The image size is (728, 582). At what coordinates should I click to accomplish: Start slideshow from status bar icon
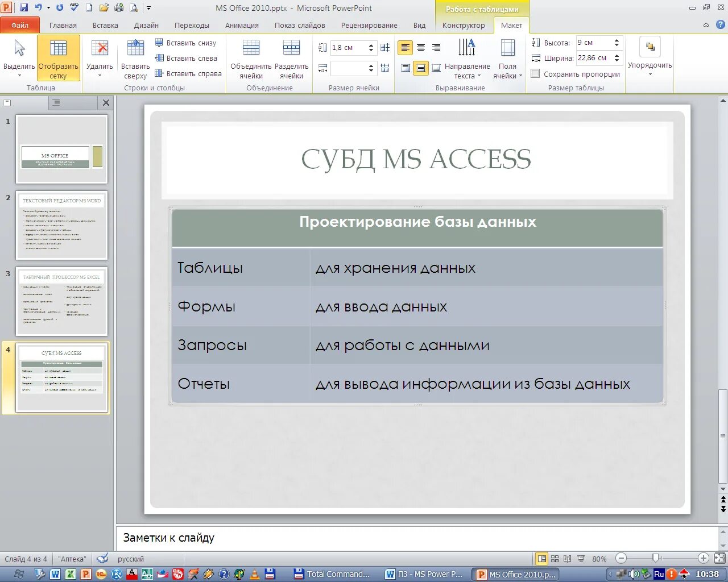point(581,559)
